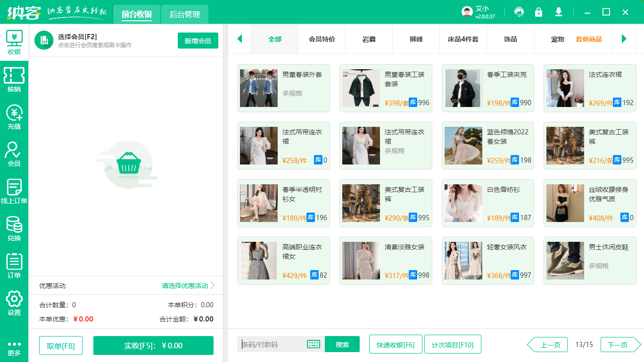
Task: Lock the screen with the padlock icon
Action: point(538,12)
